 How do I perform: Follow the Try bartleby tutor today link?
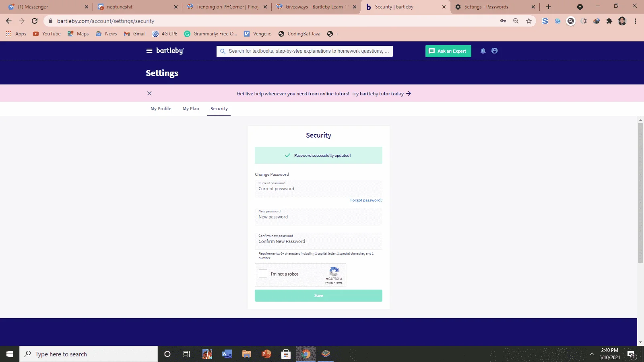pyautogui.click(x=381, y=94)
